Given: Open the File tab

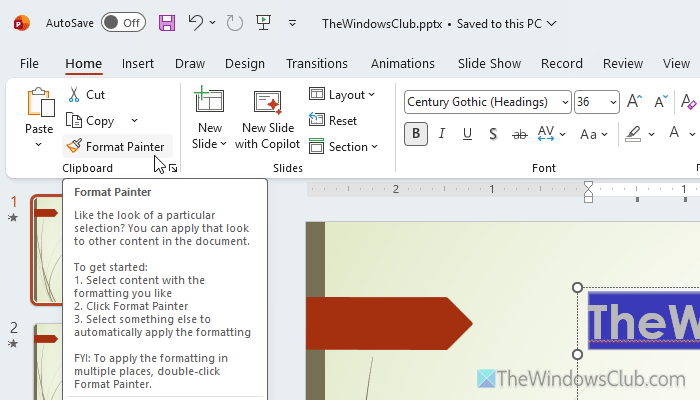Looking at the screenshot, I should (29, 63).
